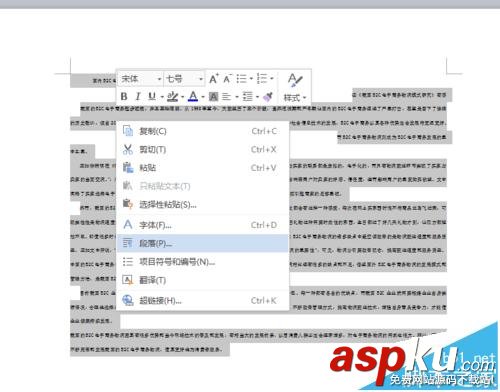Apply numbered list formatting icon
The height and width of the screenshot is (392, 500).
pos(262,79)
